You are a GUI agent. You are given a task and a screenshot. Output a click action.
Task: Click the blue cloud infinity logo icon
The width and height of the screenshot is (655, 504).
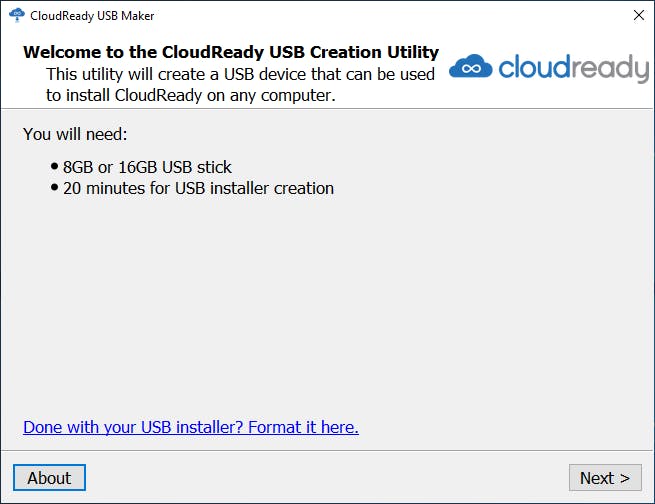tap(470, 68)
